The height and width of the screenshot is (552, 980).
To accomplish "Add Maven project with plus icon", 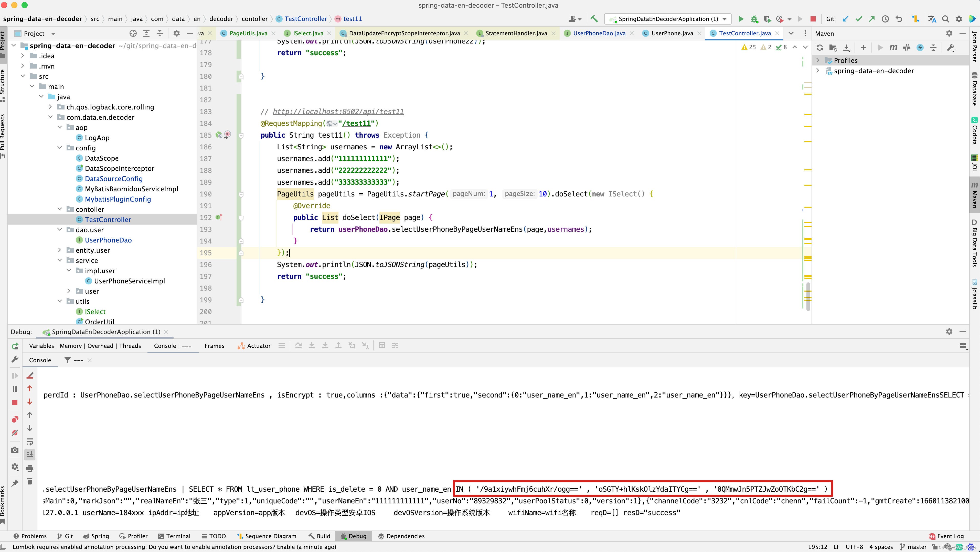I will pos(863,48).
